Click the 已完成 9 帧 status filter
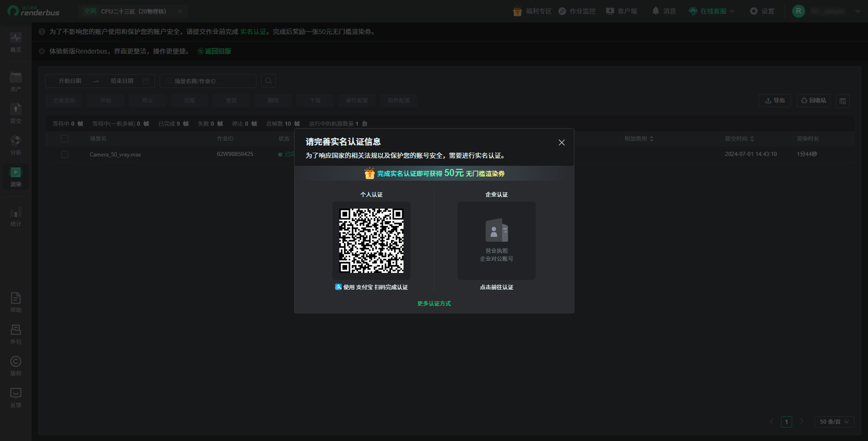 click(174, 124)
